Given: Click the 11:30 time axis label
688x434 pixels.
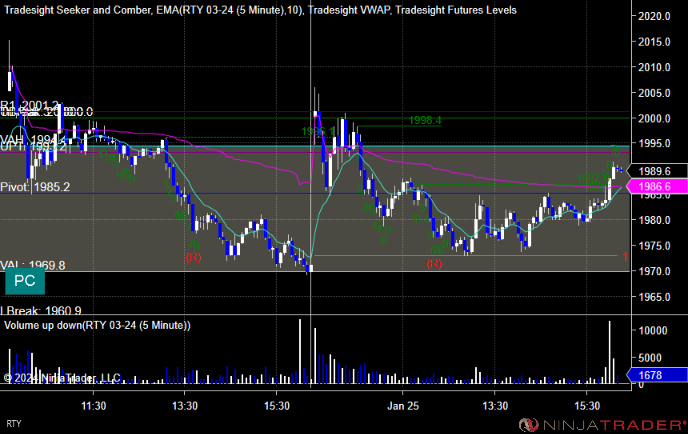Looking at the screenshot, I should coord(93,406).
